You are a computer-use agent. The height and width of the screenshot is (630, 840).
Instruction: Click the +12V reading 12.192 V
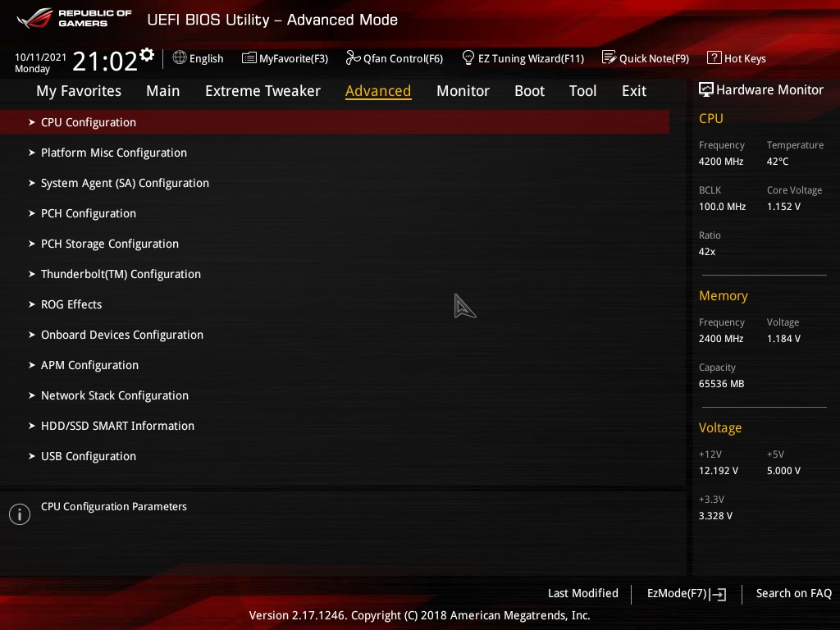point(719,471)
